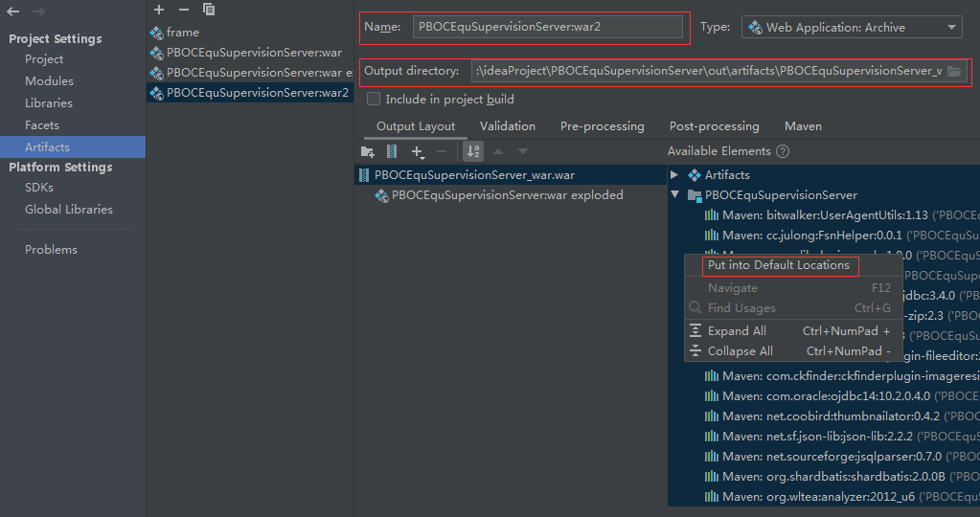The image size is (980, 517).
Task: Browse for output directory with the folder icon
Action: point(954,72)
